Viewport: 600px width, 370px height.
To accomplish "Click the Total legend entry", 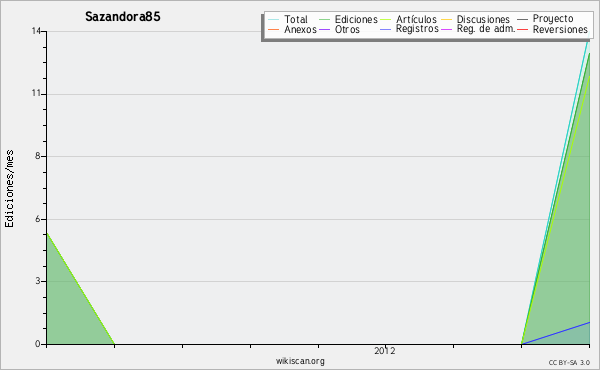I will [288, 19].
